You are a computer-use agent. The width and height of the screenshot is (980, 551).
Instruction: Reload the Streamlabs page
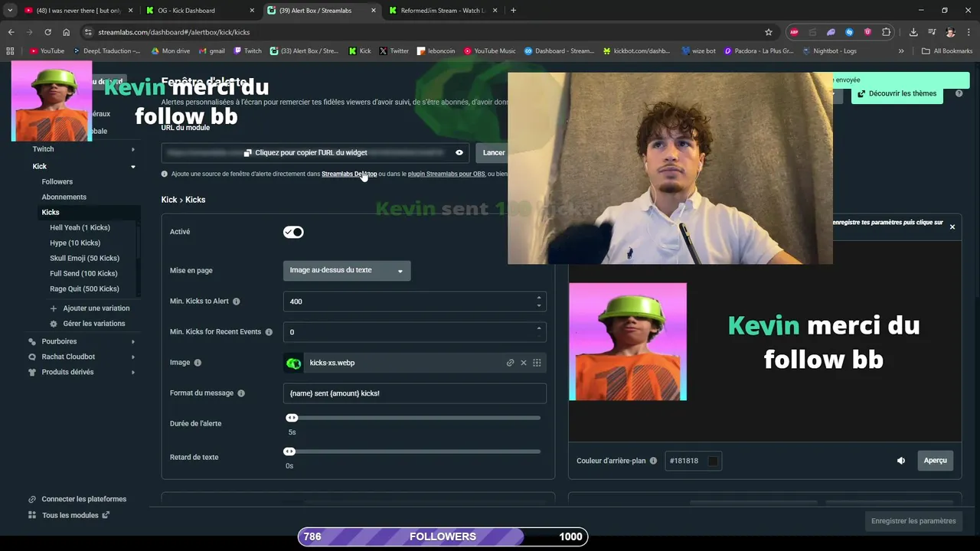pyautogui.click(x=47, y=32)
